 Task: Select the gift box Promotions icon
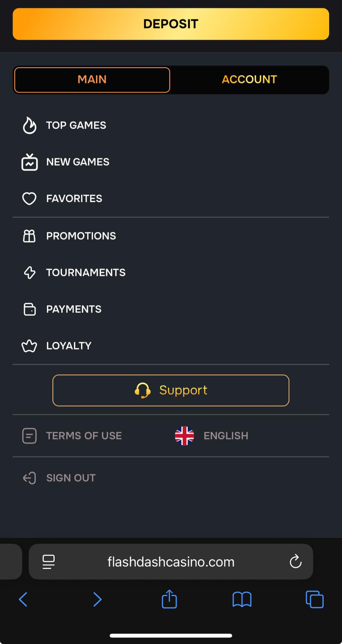tap(29, 236)
